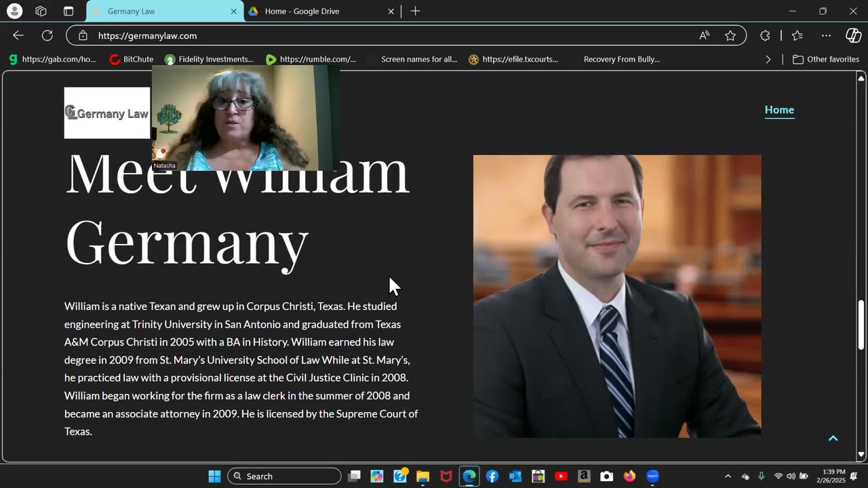Open Facebook from the taskbar
This screenshot has width=868, height=488.
click(492, 476)
